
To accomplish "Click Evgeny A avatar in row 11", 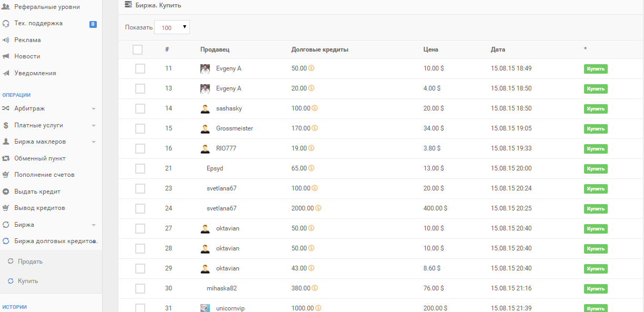I will [205, 68].
